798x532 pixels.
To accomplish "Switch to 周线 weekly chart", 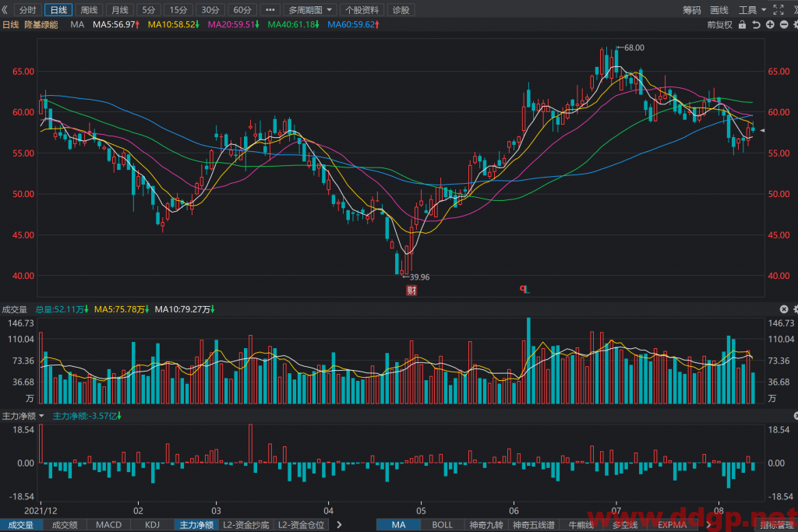I will pyautogui.click(x=89, y=9).
